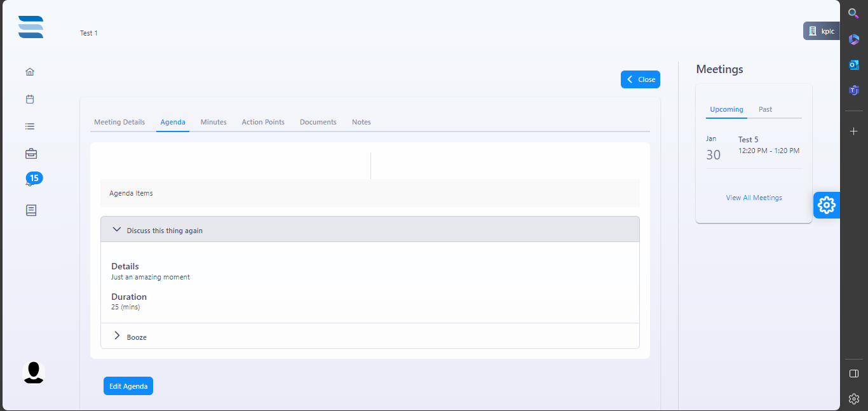Collapse the 'Discuss this thing again' item
Screen dimensions: 868x411
pos(117,230)
